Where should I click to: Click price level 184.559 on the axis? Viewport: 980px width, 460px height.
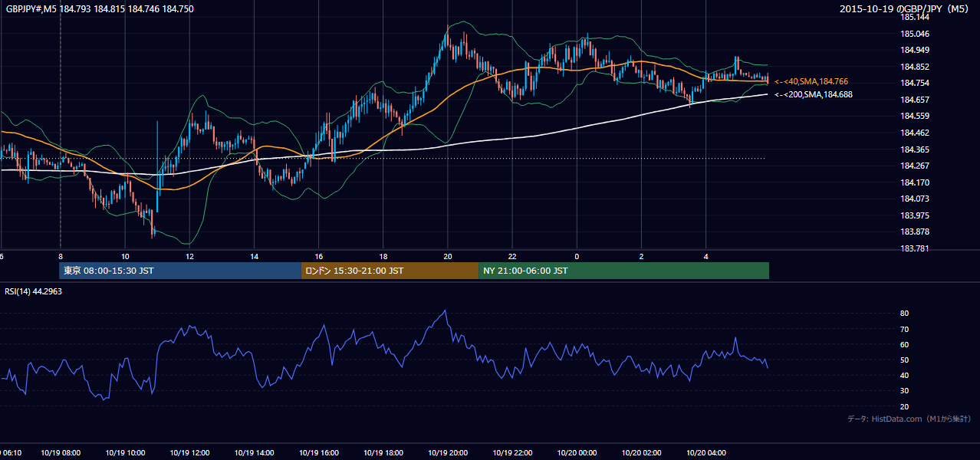click(914, 116)
